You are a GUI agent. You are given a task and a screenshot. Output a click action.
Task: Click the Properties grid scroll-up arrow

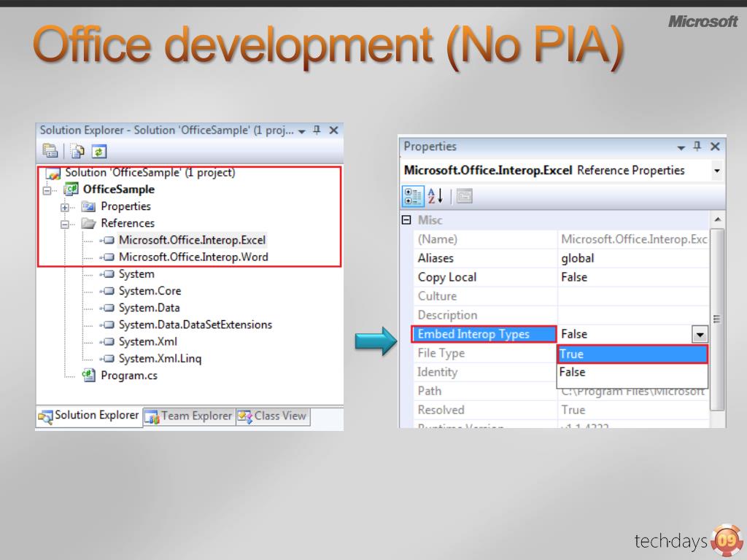(718, 219)
